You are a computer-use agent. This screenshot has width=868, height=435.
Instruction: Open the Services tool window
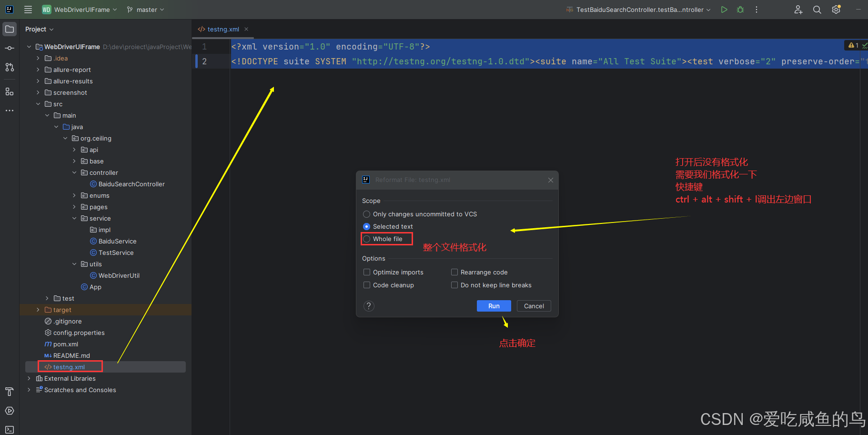click(x=10, y=411)
